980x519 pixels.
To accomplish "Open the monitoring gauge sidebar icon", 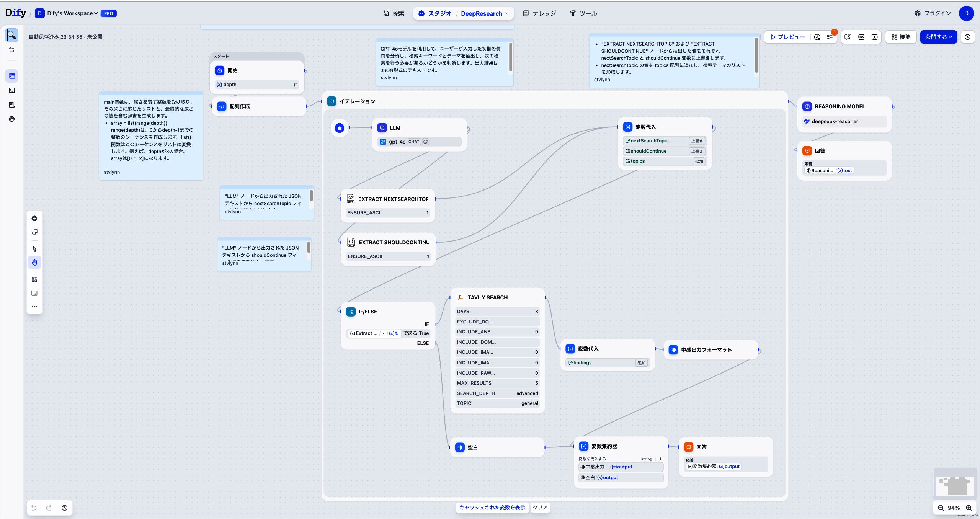I will click(12, 119).
